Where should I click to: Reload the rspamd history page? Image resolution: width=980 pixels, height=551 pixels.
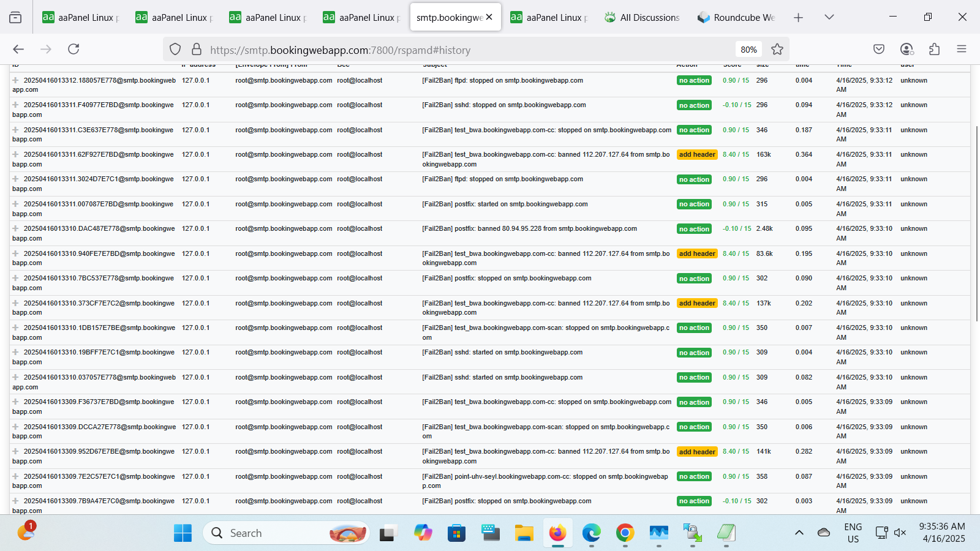[x=73, y=49]
